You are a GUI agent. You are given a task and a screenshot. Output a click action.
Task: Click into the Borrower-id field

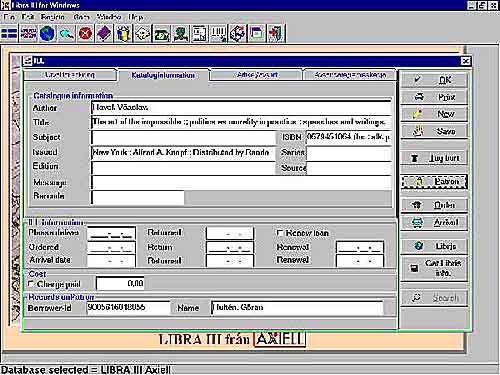(128, 307)
